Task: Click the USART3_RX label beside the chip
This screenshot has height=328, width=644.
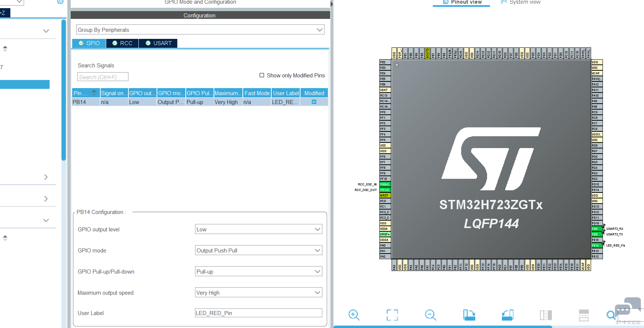Action: 615,229
